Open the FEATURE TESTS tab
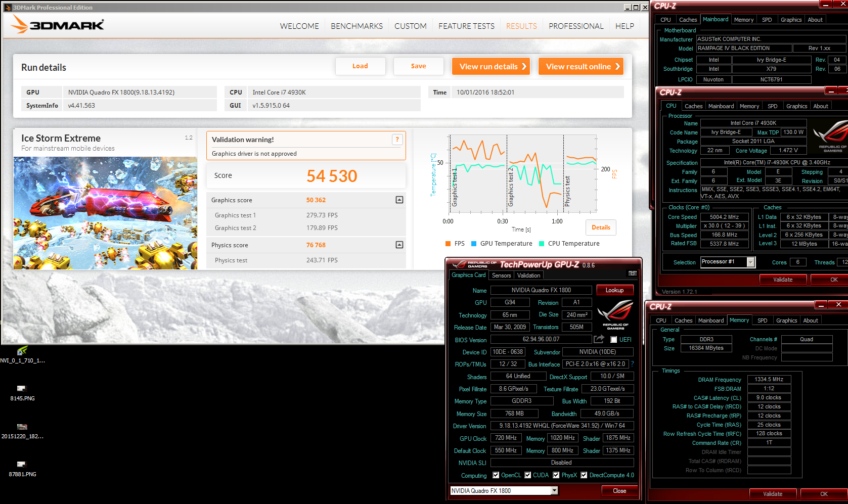This screenshot has height=504, width=848. 466,26
